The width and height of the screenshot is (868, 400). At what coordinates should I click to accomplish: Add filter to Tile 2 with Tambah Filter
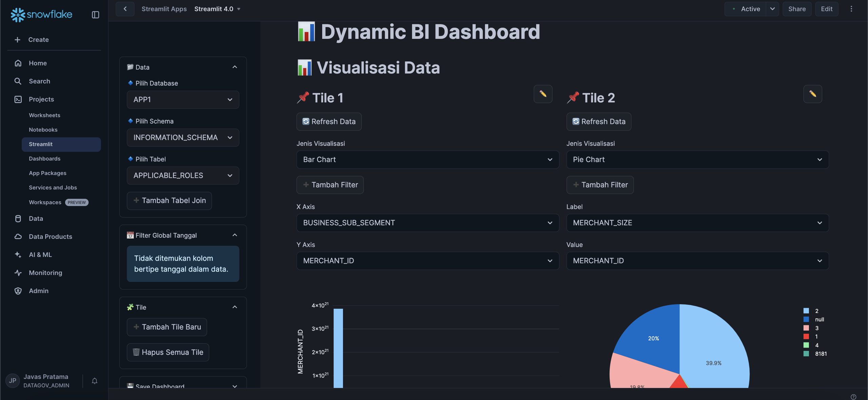pos(600,185)
